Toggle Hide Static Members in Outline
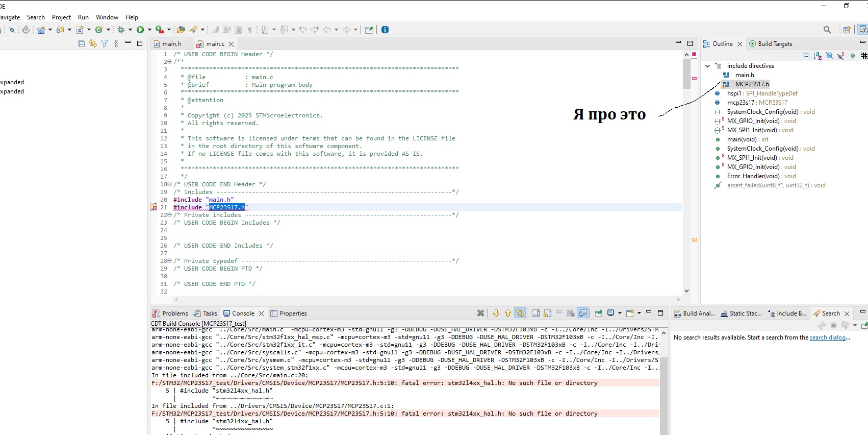The height and width of the screenshot is (435, 868). coord(841,56)
